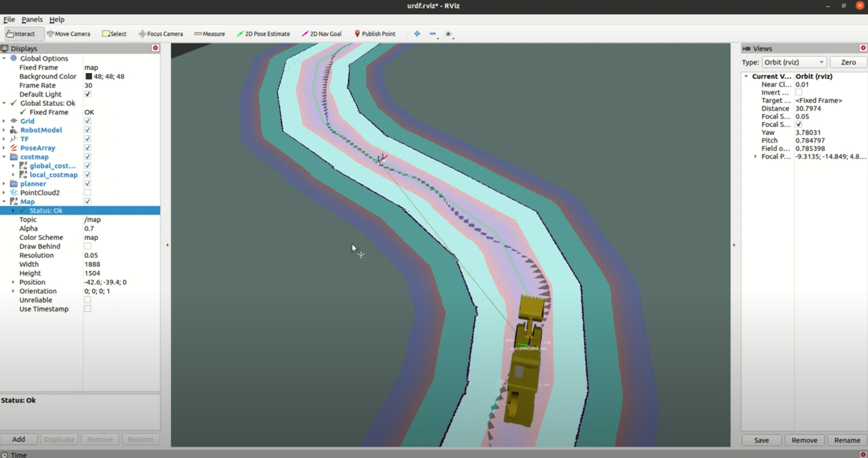Edit the Alpha value field
Screen dimensions: 868x458
coord(120,229)
